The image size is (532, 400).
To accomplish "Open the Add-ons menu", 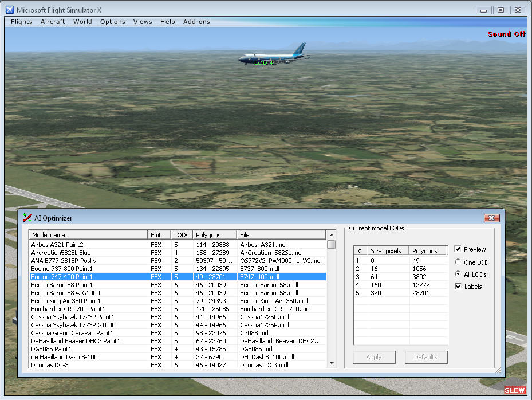I will click(196, 22).
